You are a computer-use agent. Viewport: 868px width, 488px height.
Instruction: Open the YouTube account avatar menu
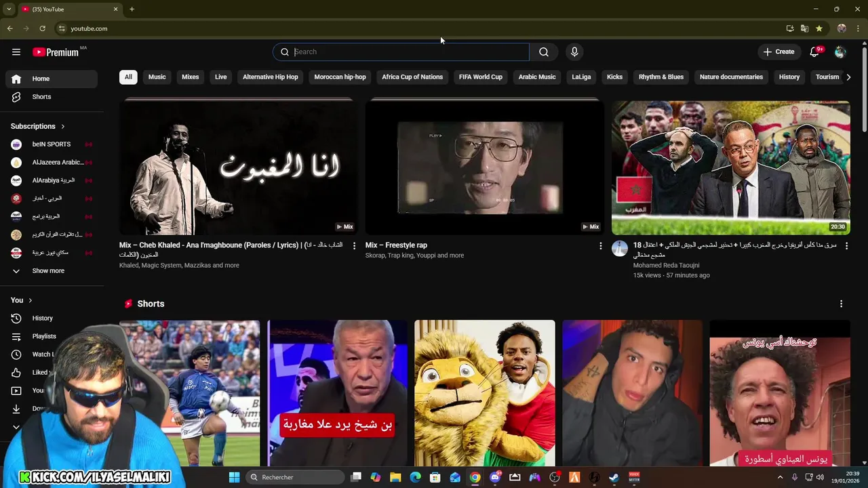[x=840, y=52]
